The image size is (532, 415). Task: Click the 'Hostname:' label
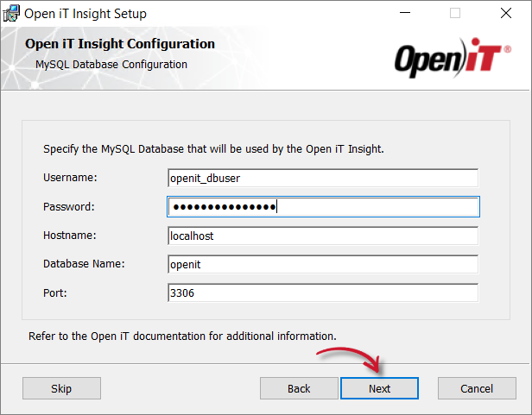tap(70, 235)
